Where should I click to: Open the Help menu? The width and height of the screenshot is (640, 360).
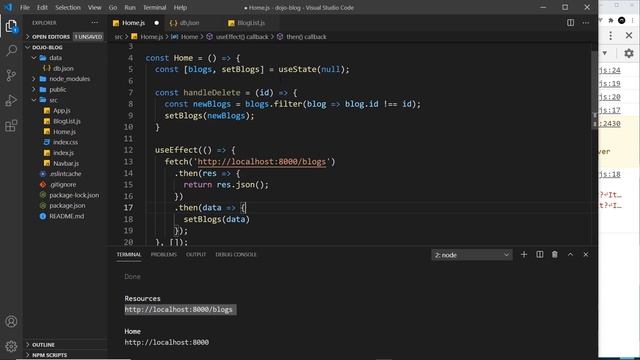coord(180,7)
